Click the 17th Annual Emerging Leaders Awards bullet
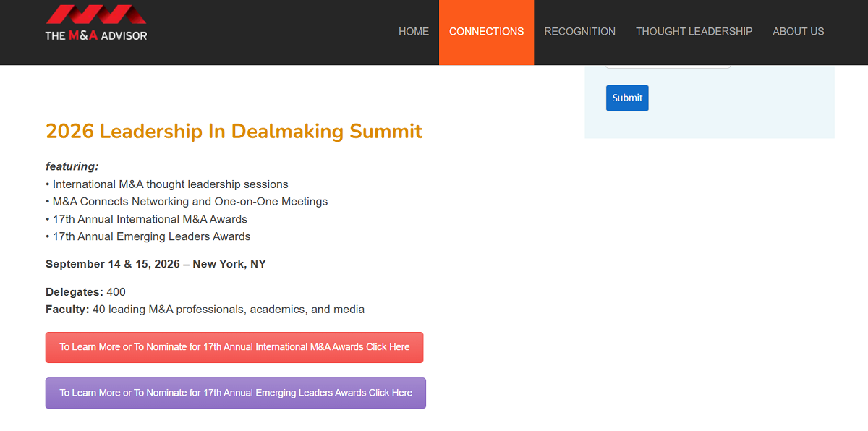Screen dimensions: 868x431 [x=148, y=236]
